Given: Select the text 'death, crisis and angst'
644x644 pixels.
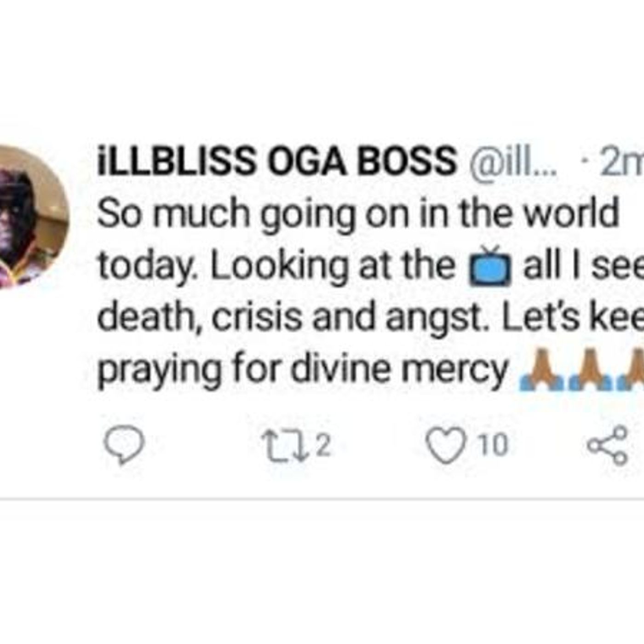Looking at the screenshot, I should coord(290,317).
